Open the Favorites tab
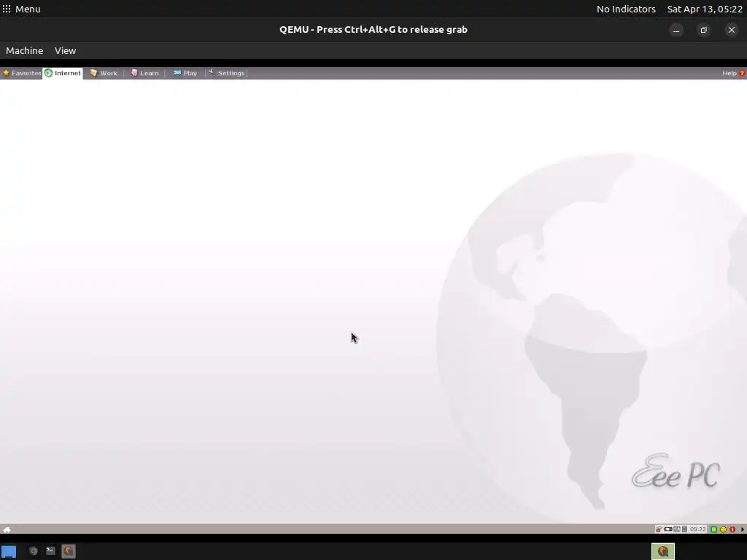 (x=22, y=73)
